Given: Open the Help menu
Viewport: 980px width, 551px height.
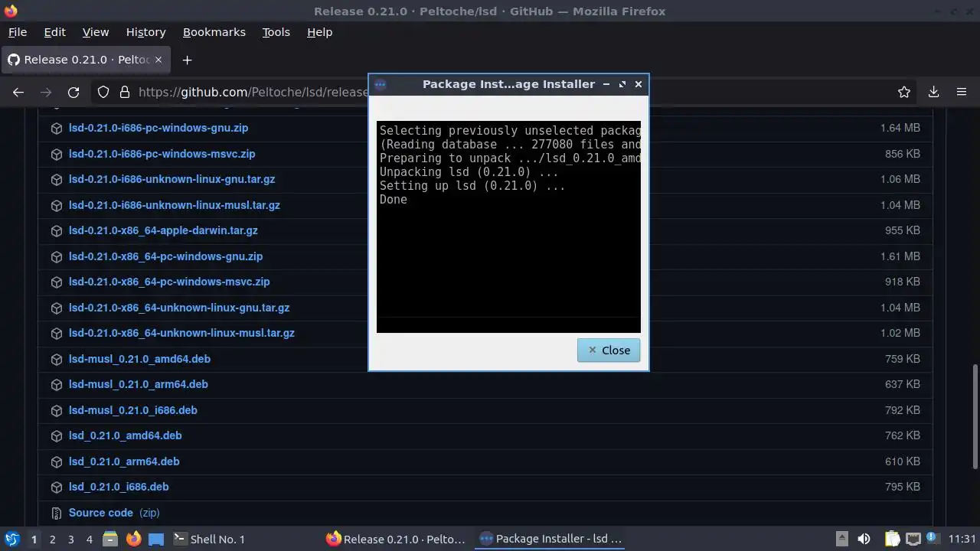Looking at the screenshot, I should [319, 32].
